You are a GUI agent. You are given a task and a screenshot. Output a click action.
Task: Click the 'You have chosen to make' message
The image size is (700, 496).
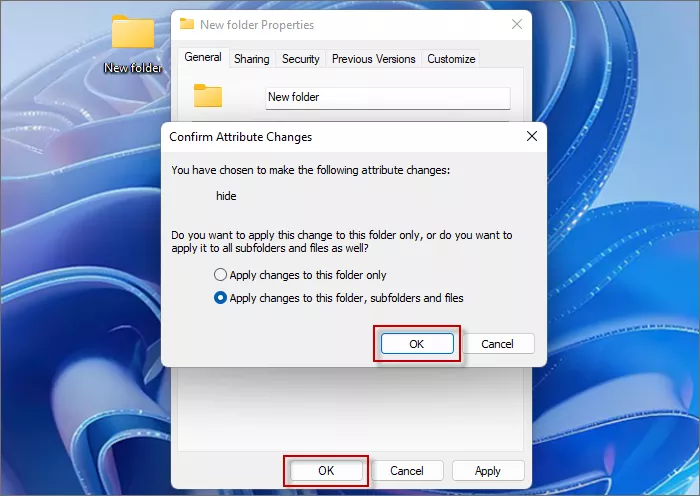tap(311, 170)
